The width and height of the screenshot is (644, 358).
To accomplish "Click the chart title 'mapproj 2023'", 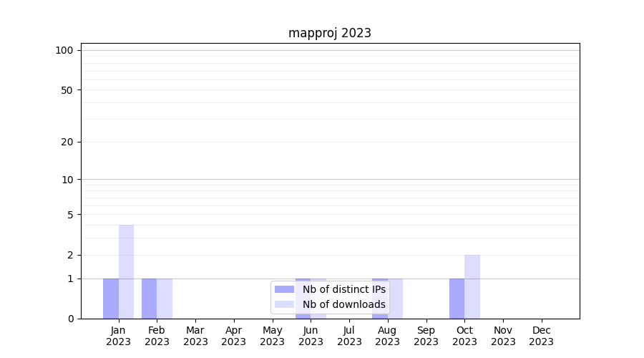I will 330,33.
